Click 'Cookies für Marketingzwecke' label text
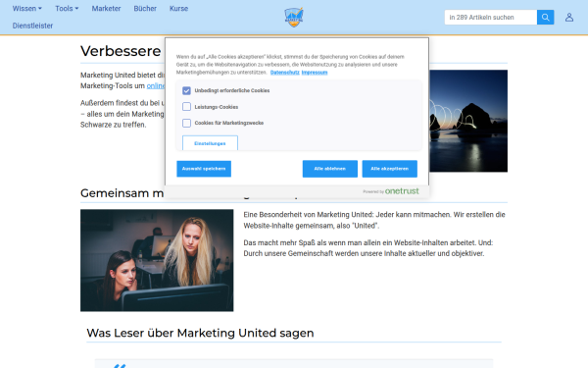The height and width of the screenshot is (368, 588). coord(229,123)
